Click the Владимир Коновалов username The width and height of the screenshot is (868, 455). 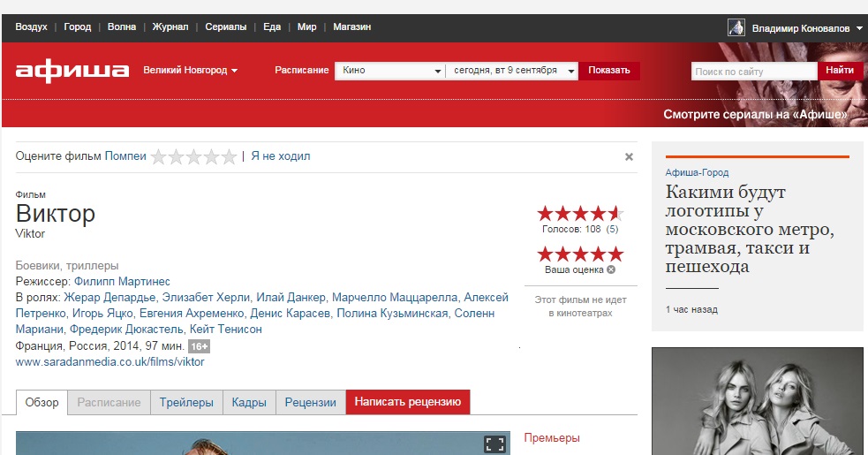[x=801, y=28]
